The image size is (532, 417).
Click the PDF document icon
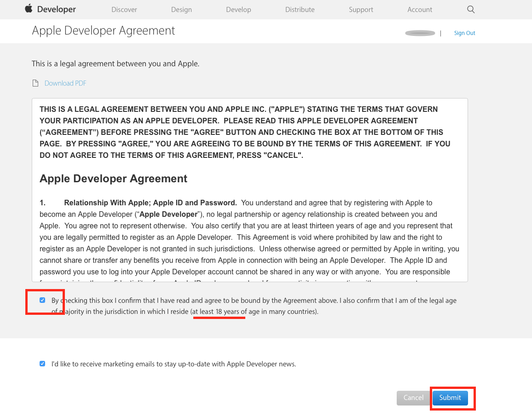35,83
